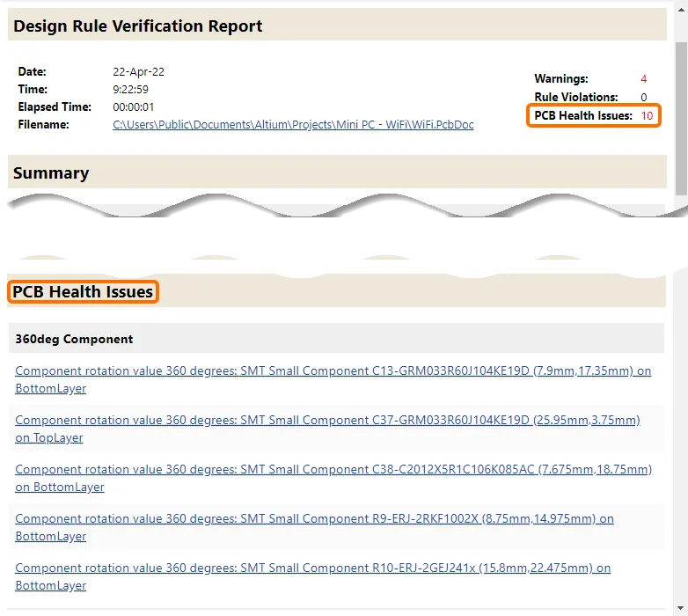Click the Warnings: label
Screen dimensions: 688x616
click(561, 79)
